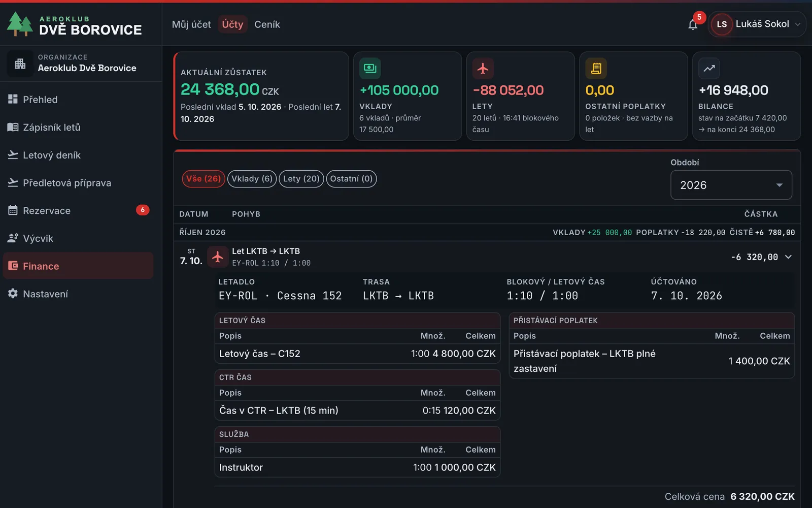Click the Přehled dashboard icon
Screen dimensions: 812x508
[x=13, y=99]
